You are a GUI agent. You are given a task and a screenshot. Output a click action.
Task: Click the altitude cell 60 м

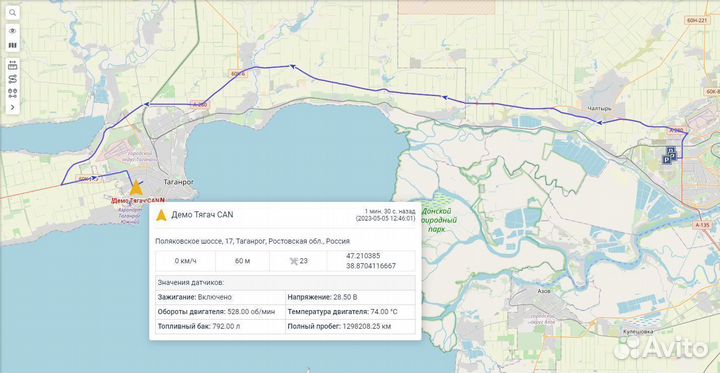(x=242, y=261)
